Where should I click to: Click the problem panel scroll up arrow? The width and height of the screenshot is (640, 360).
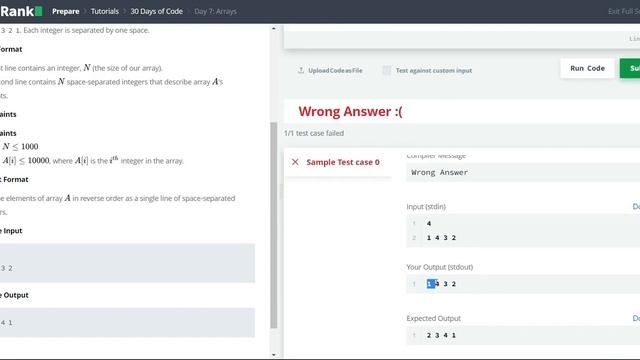click(273, 29)
